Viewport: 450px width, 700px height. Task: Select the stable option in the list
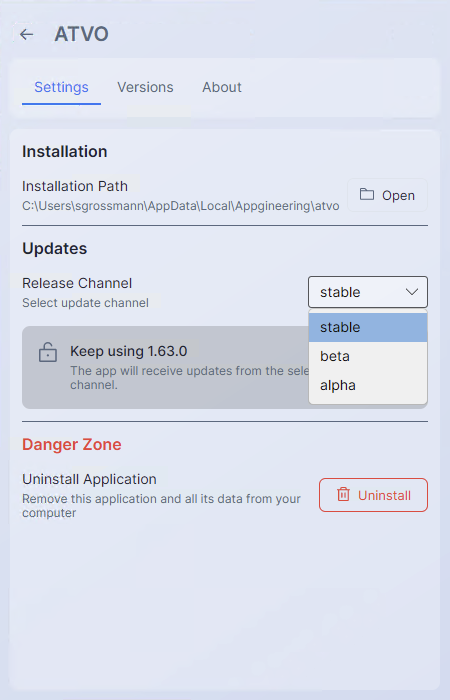pos(368,327)
